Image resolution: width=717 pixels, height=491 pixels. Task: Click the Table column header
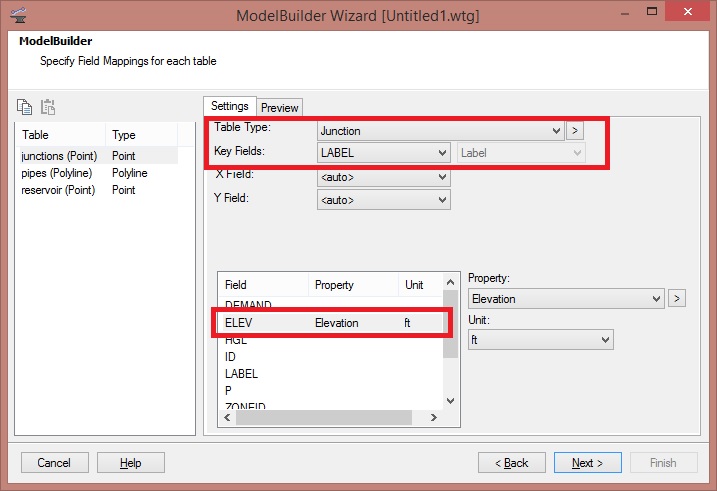[61, 135]
